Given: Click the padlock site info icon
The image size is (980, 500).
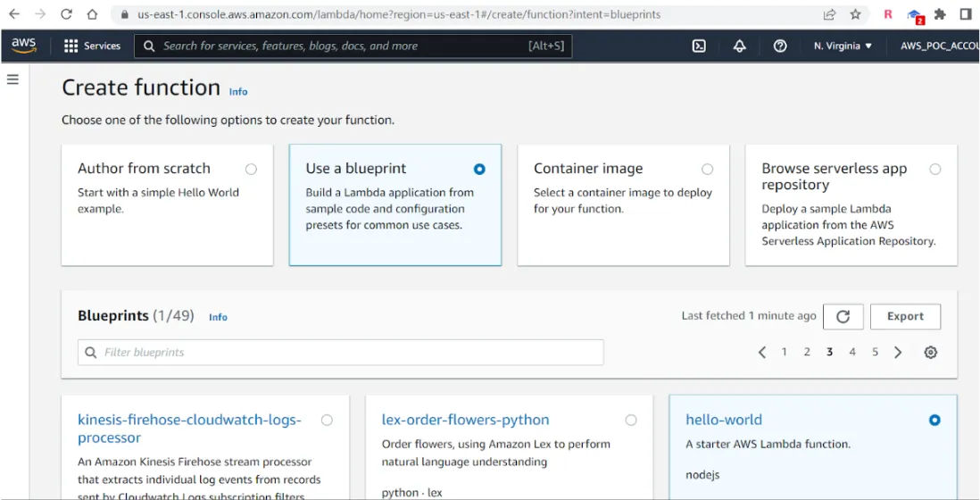Looking at the screenshot, I should [x=125, y=14].
